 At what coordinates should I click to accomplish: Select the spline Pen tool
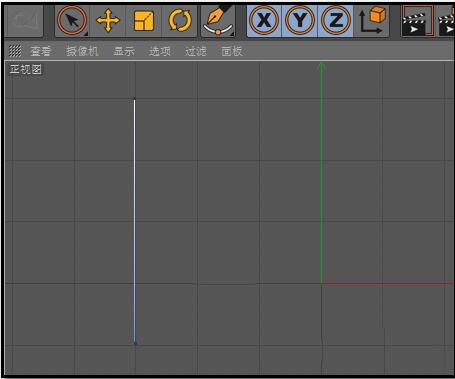coord(218,21)
